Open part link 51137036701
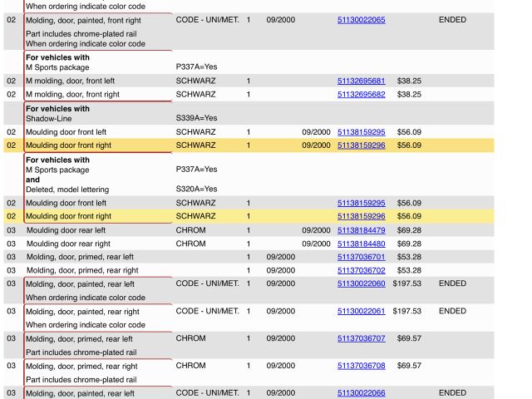 tap(361, 257)
